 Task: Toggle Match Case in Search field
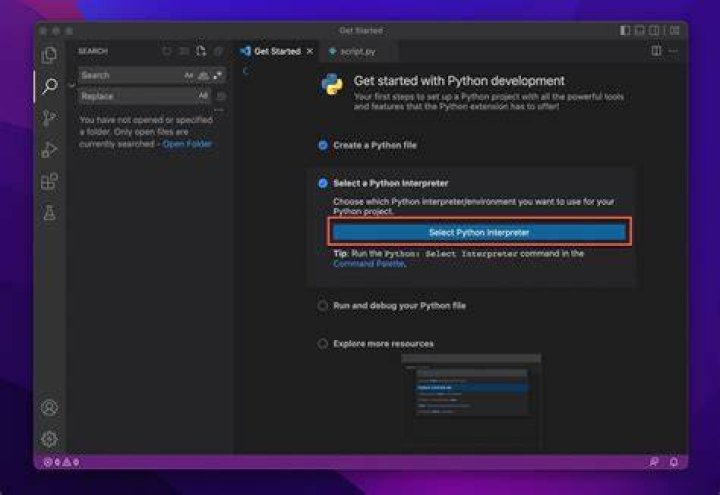tap(189, 75)
